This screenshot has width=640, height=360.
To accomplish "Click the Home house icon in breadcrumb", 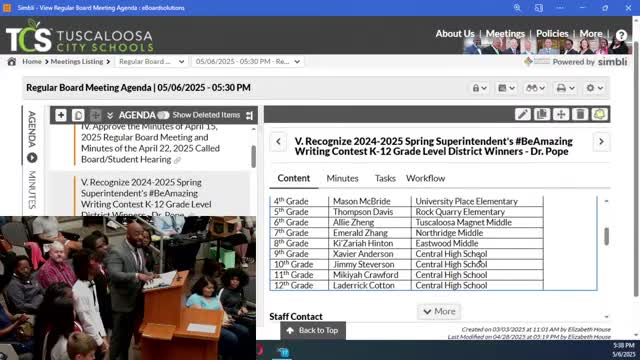I will click(x=11, y=62).
